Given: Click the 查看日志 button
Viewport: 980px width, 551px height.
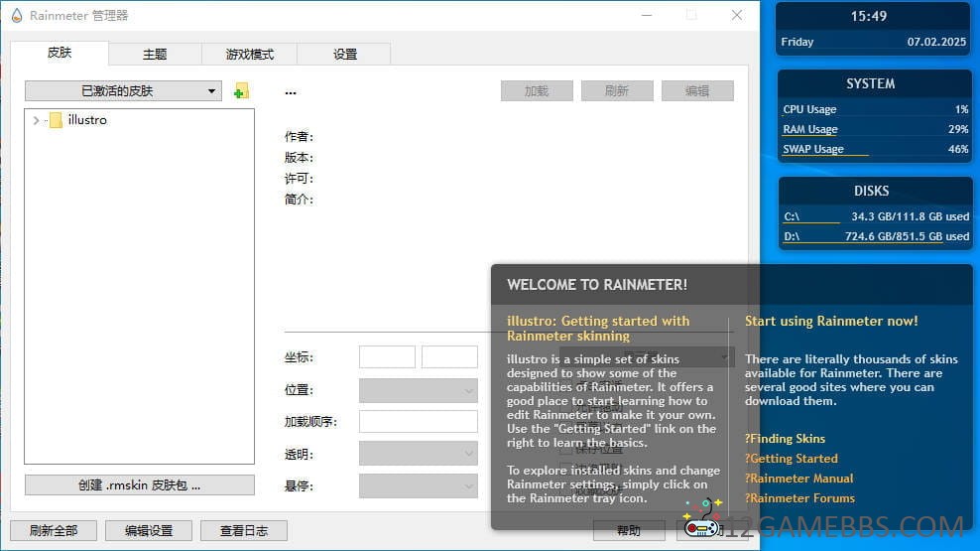Looking at the screenshot, I should pos(244,530).
